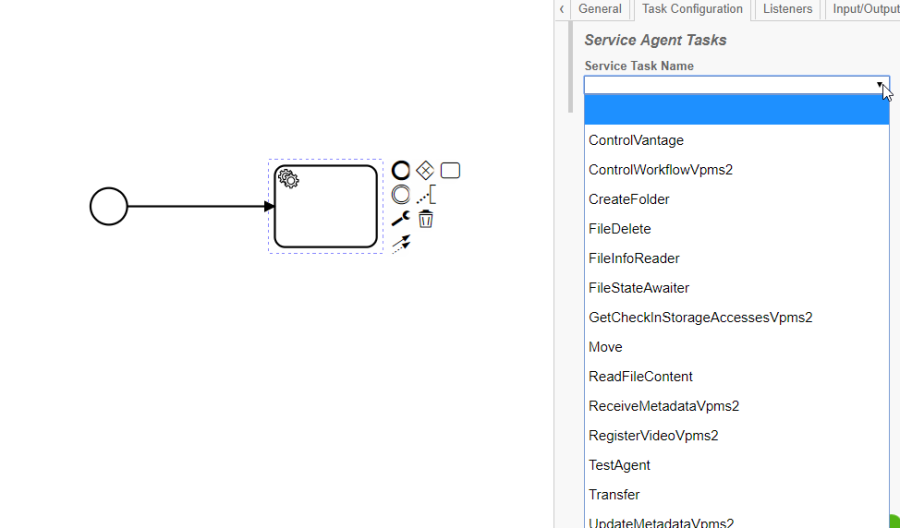Append an intermediate event (double circle)
Image resolution: width=900 pixels, height=528 pixels.
pyautogui.click(x=401, y=195)
